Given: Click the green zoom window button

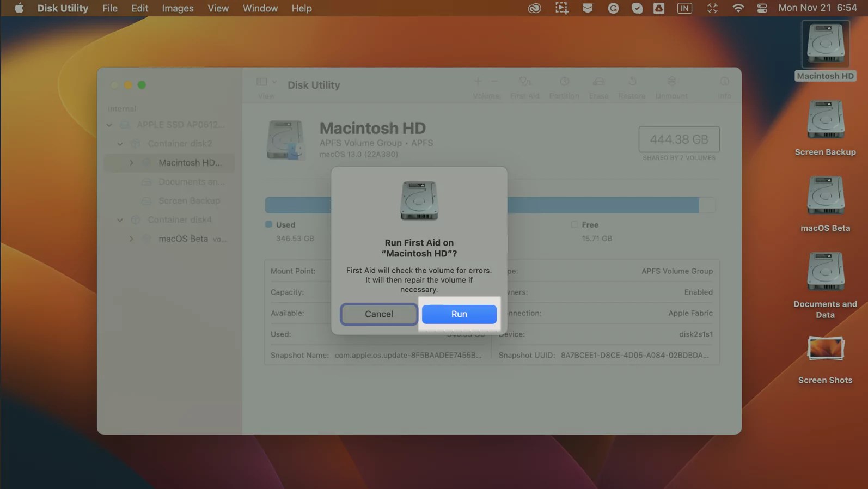Looking at the screenshot, I should (142, 85).
